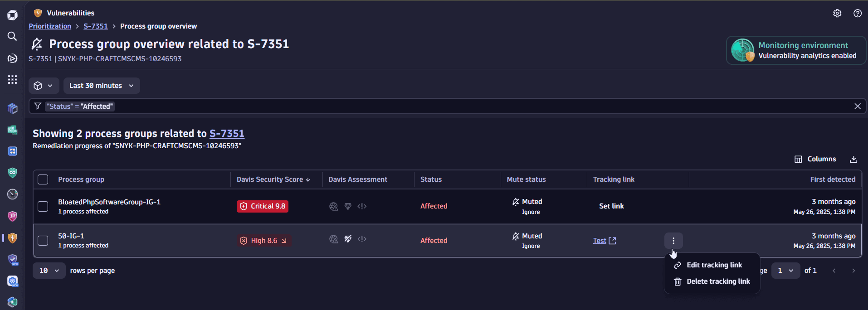Choose Delete tracking link menu item
Image resolution: width=868 pixels, height=310 pixels.
712,281
